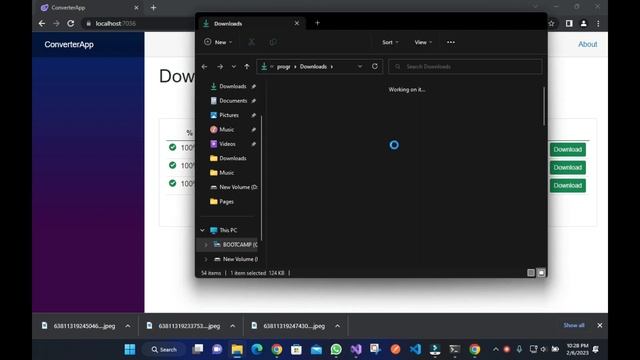Click the second Download button in ConverterApp

pyautogui.click(x=568, y=167)
